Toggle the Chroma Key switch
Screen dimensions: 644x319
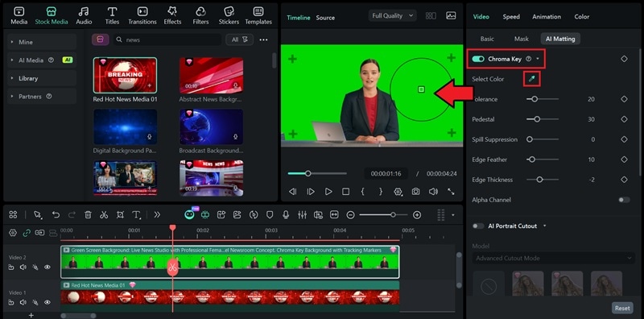tap(478, 59)
